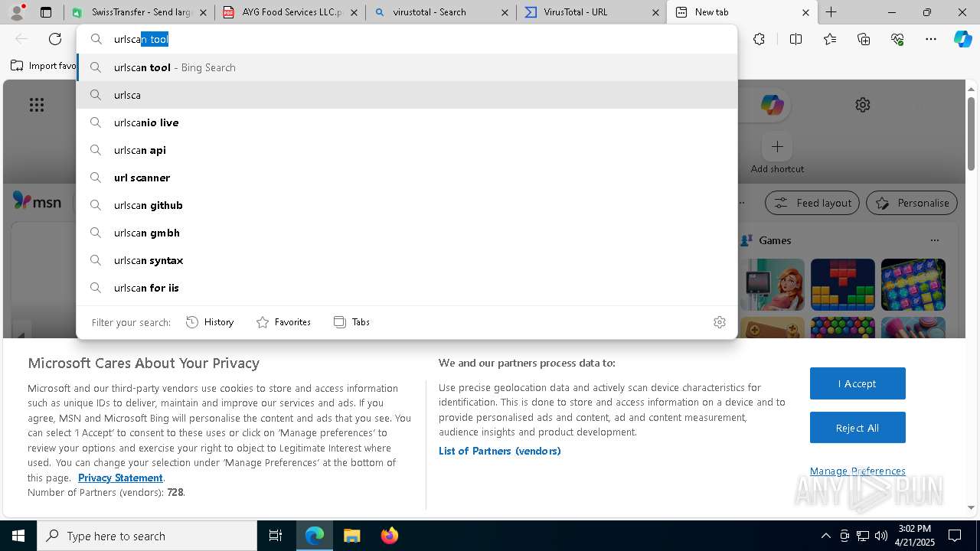Open File Explorer from taskbar
Image resolution: width=980 pixels, height=551 pixels.
351,536
